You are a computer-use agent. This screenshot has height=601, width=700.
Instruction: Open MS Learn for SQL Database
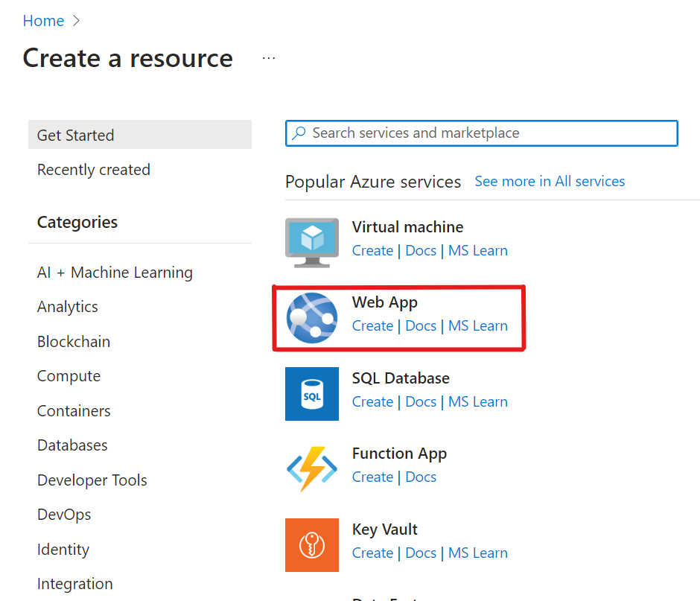[x=477, y=401]
